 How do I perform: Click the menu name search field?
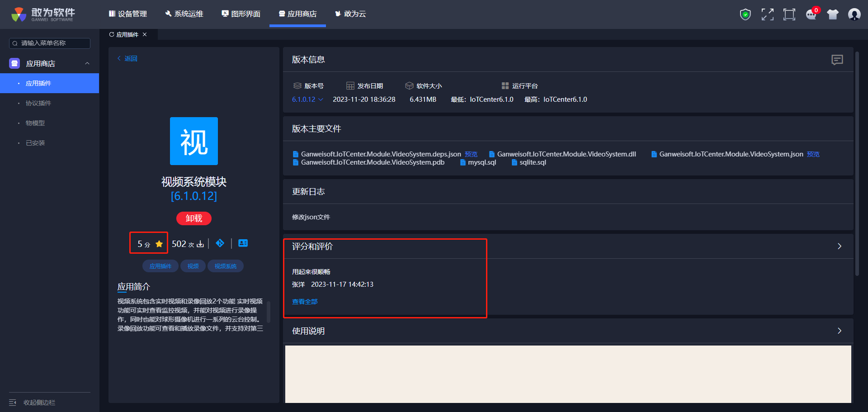[x=50, y=43]
